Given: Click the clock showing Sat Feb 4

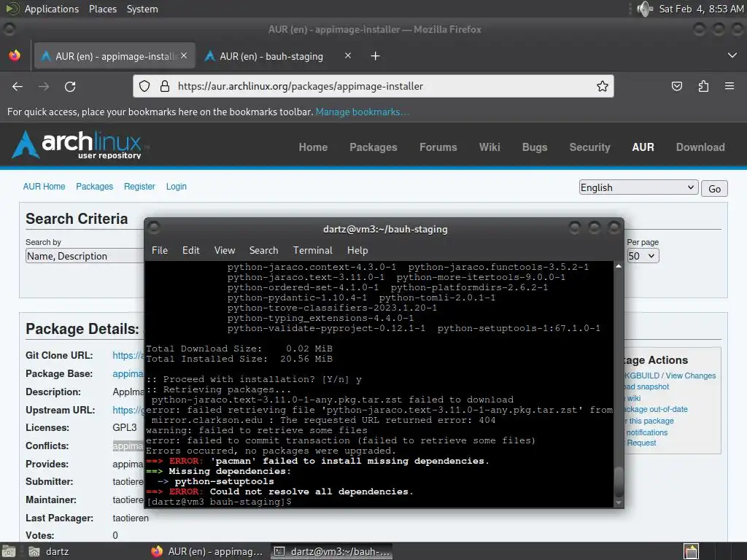Looking at the screenshot, I should [x=701, y=9].
